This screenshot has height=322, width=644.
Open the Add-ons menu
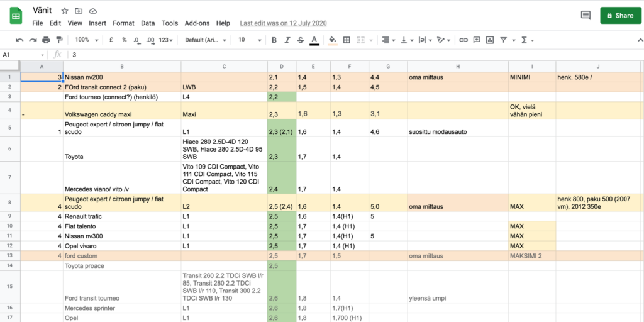click(197, 23)
